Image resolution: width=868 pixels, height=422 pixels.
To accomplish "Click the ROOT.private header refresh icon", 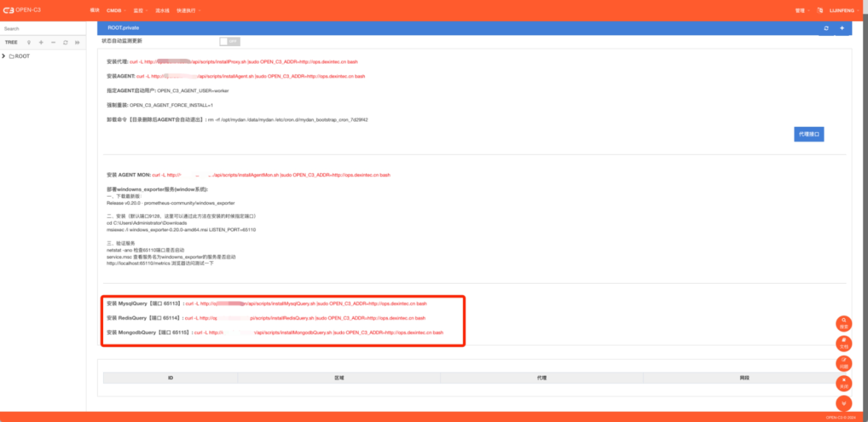I will (x=826, y=28).
